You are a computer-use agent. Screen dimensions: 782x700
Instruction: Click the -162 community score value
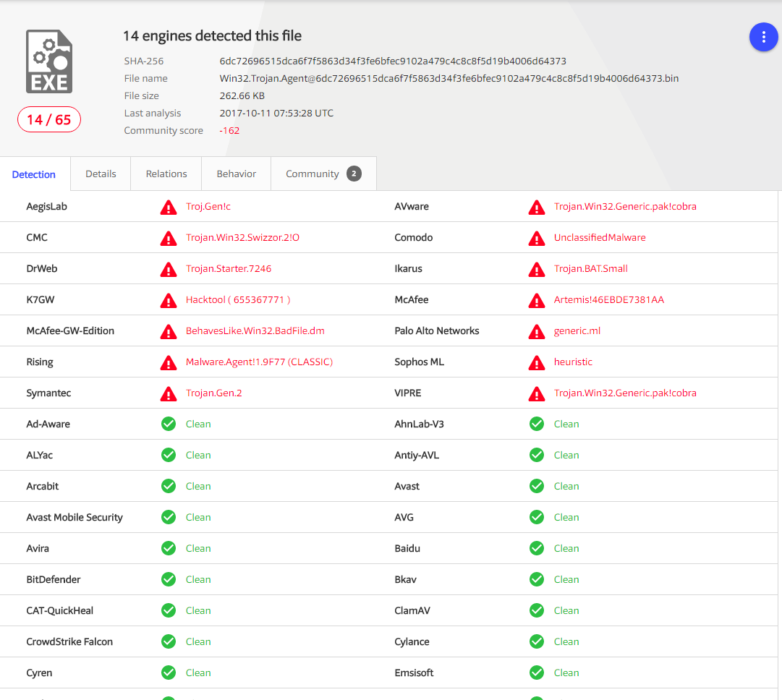click(229, 130)
